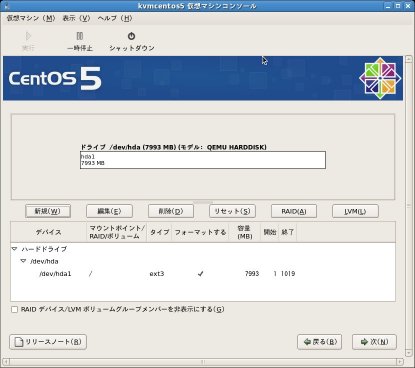Toggle RAID デバイス/LVM members hide checkbox
The height and width of the screenshot is (368, 415).
[x=14, y=310]
